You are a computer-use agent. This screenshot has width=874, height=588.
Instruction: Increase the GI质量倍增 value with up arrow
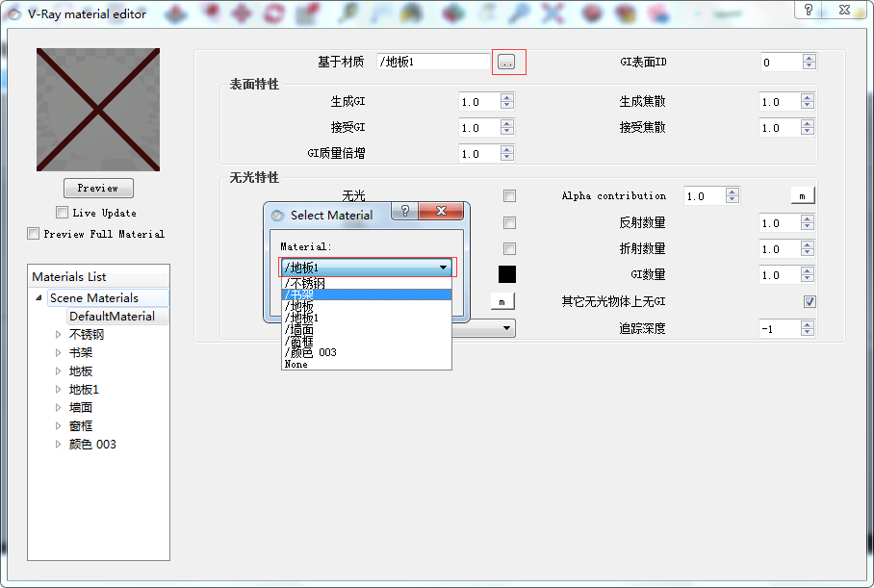tap(506, 149)
